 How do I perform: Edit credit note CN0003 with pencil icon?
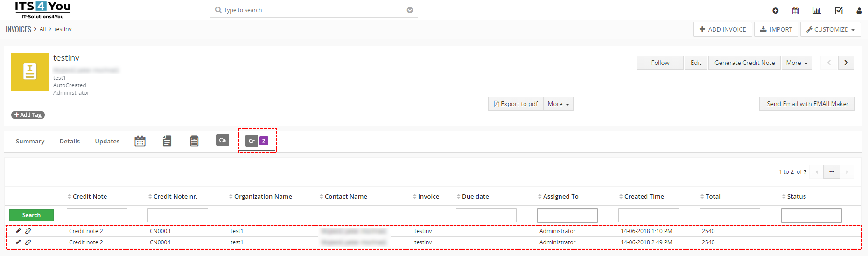tap(18, 231)
